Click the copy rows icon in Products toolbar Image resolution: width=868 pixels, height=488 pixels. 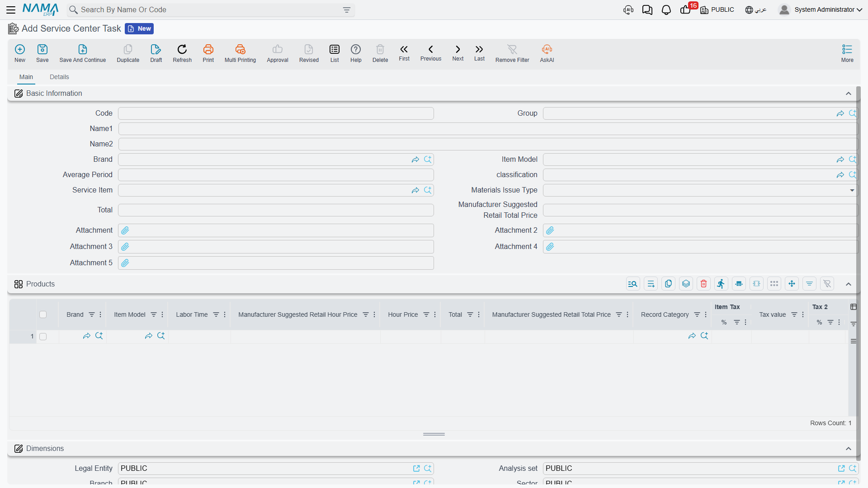coord(668,284)
